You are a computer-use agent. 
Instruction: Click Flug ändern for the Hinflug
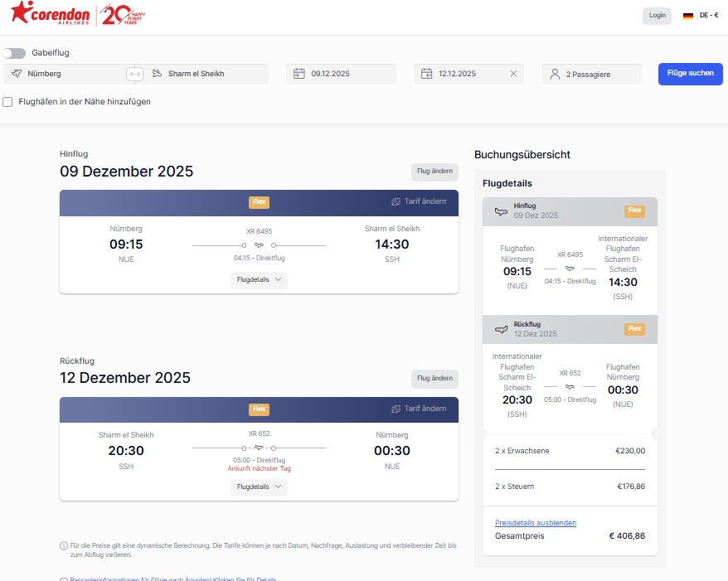[x=434, y=172]
